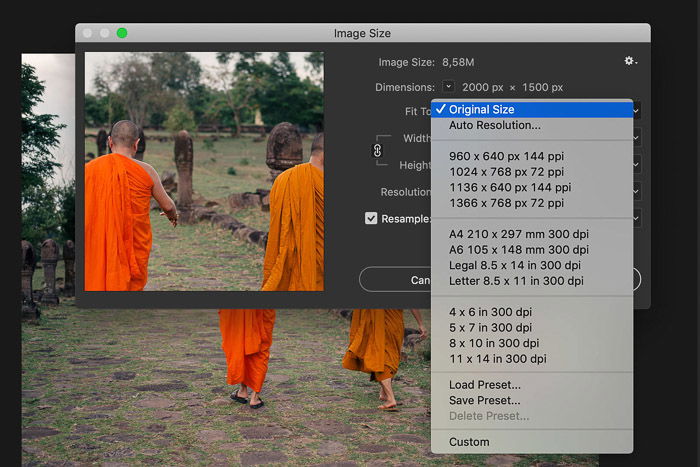Click Save Preset menu entry

(x=485, y=401)
